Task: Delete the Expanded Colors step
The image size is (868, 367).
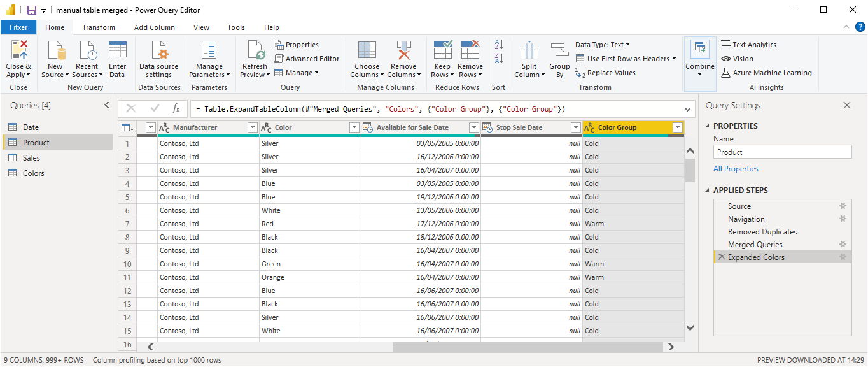Action: (x=721, y=257)
